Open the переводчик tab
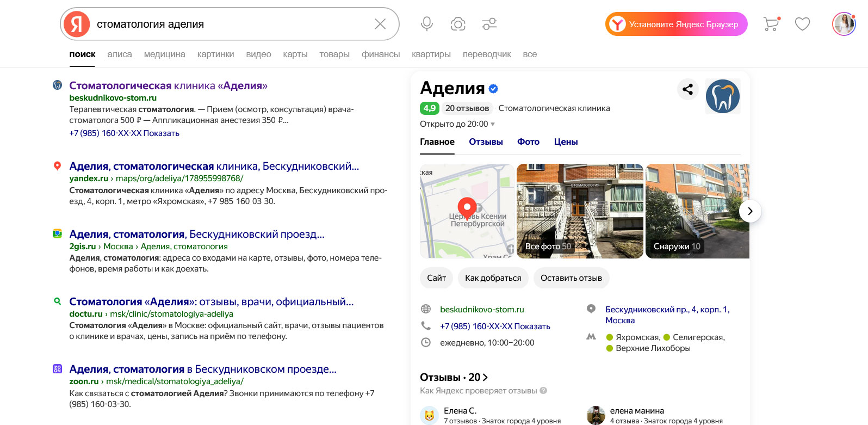 [487, 54]
